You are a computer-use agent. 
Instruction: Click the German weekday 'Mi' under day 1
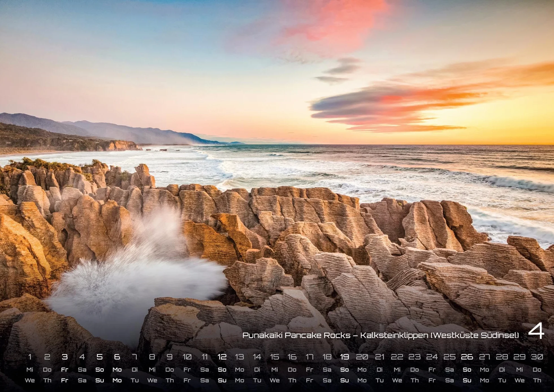(30, 370)
